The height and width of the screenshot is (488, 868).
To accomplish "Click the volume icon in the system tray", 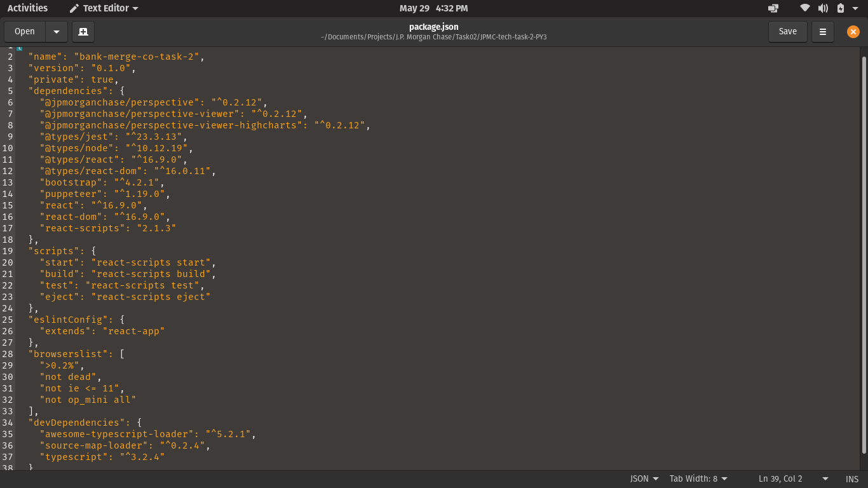I will click(824, 8).
